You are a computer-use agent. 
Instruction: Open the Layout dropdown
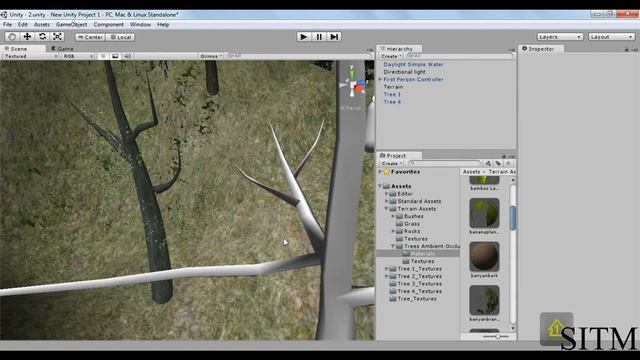(611, 37)
